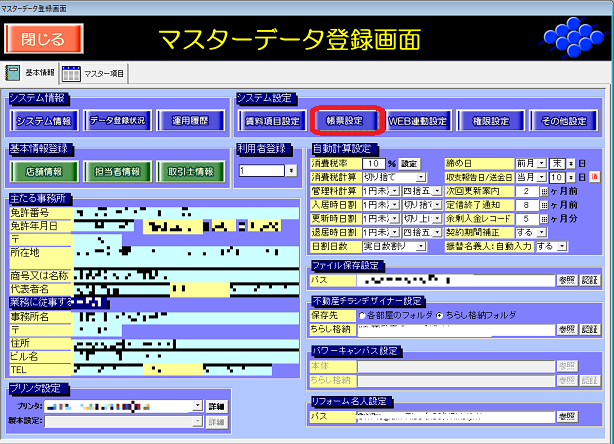This screenshot has width=614, height=444.
Task: Switch to 基本情報 tab
Action: pos(31,73)
